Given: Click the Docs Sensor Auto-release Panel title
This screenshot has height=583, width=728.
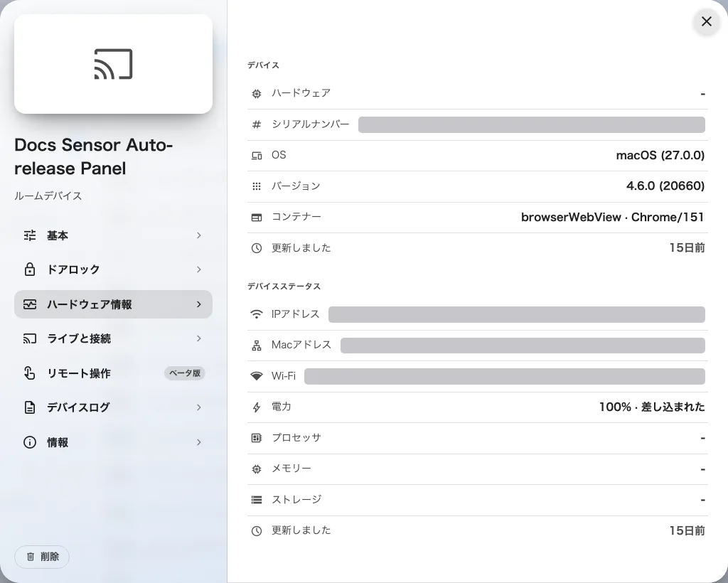Looking at the screenshot, I should 93,156.
